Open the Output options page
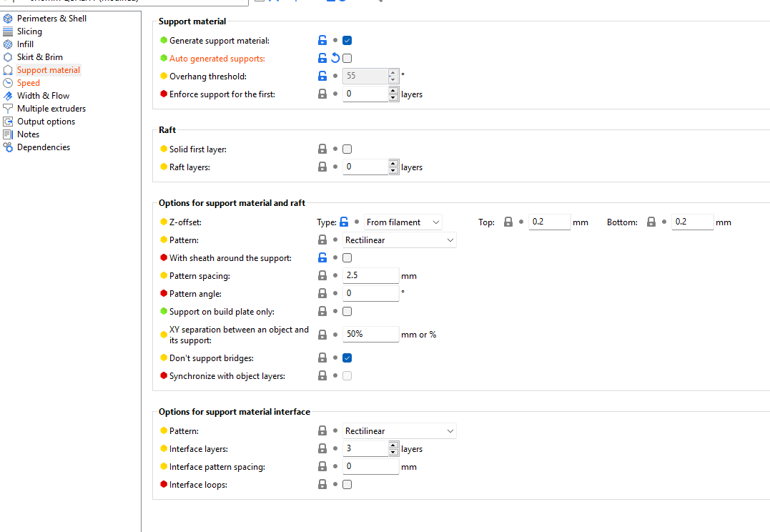The height and width of the screenshot is (532, 770). coord(46,122)
